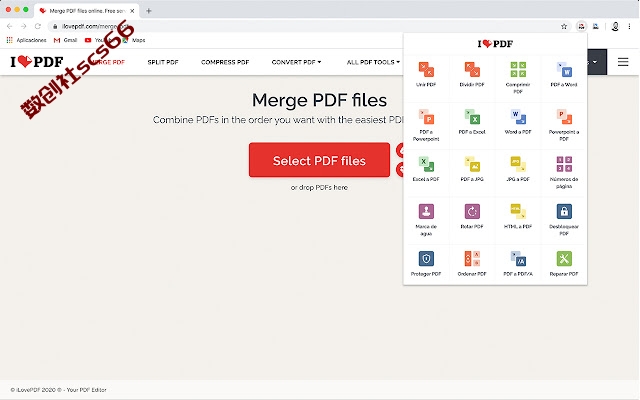Choose the Desbloquear PDF tool
Image resolution: width=640 pixels, height=400 pixels.
coord(564,220)
